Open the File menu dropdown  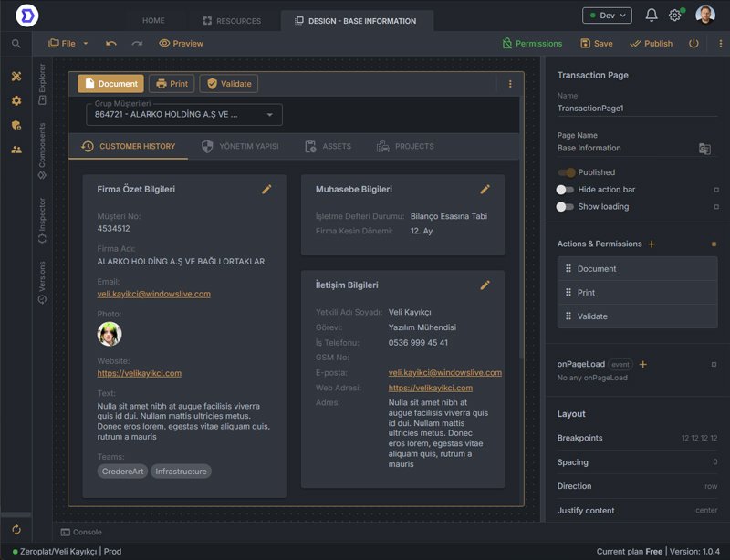click(x=69, y=43)
